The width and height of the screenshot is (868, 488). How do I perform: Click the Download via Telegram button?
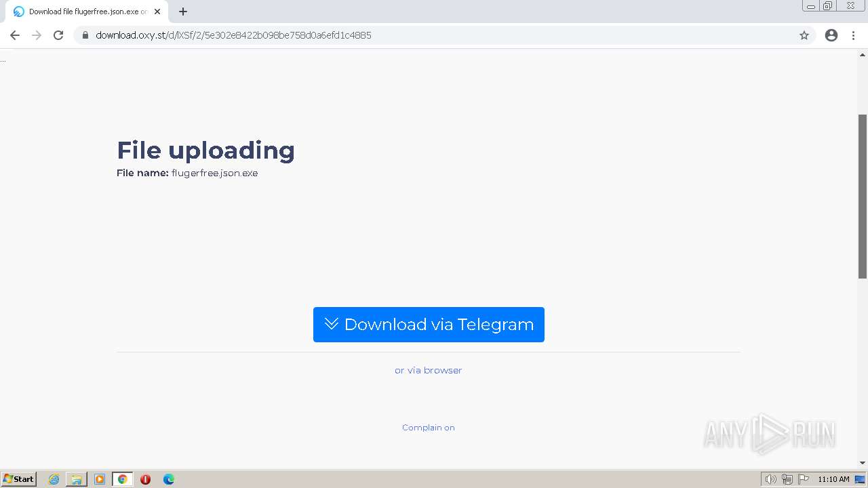(429, 325)
